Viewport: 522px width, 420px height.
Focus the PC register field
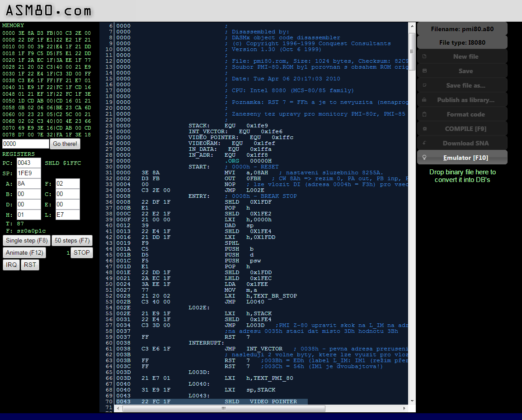tap(28, 163)
